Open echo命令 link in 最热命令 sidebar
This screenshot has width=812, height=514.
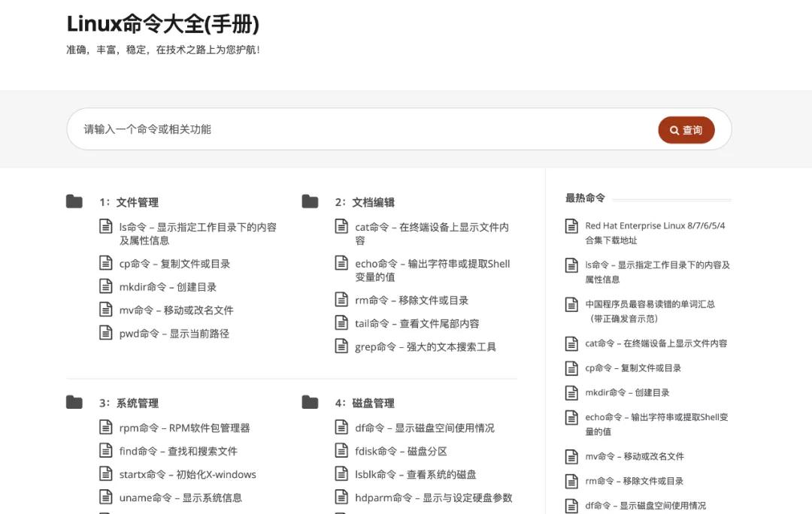(x=656, y=424)
